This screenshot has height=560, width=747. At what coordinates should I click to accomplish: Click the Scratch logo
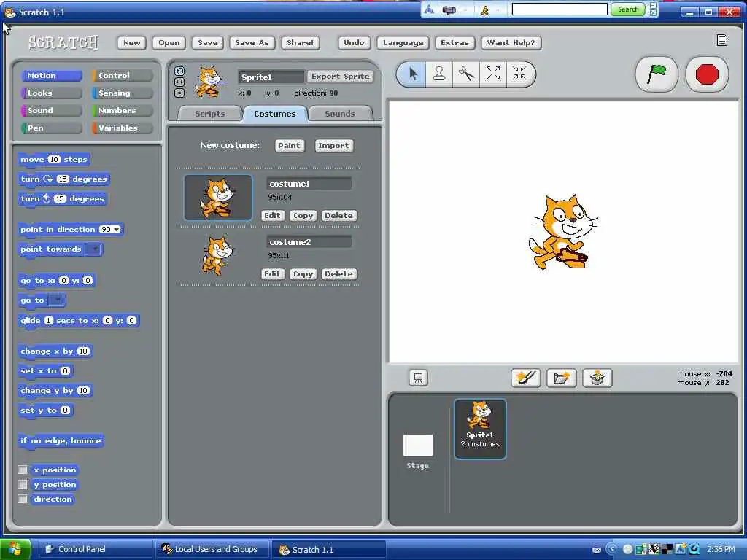tap(63, 43)
